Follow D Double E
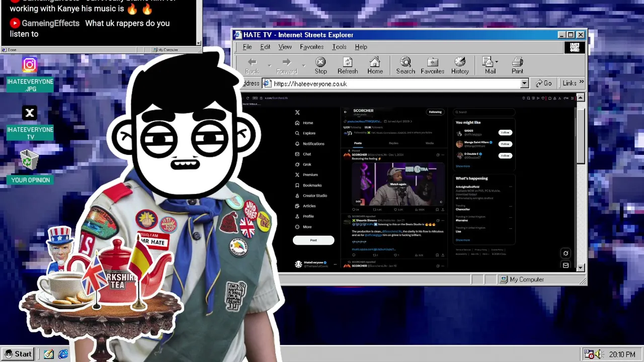Screen dimensions: 644x362 point(505,155)
